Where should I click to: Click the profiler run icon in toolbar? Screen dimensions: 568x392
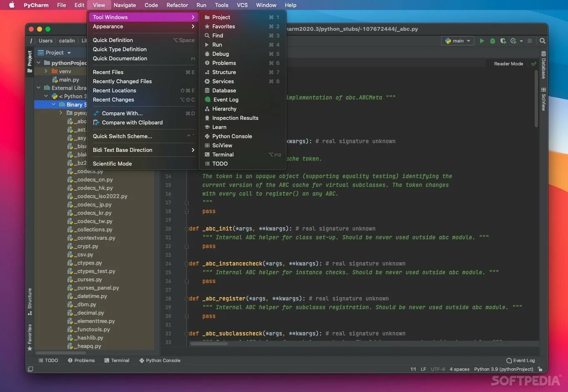[513, 41]
